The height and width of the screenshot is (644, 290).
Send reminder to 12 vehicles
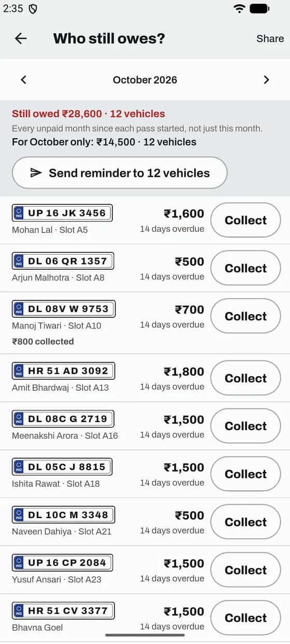(120, 173)
